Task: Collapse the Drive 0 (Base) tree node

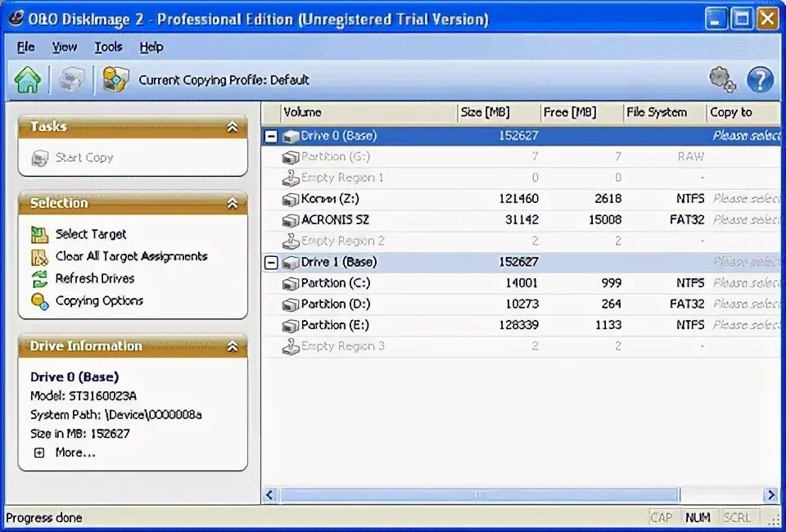Action: pyautogui.click(x=271, y=136)
